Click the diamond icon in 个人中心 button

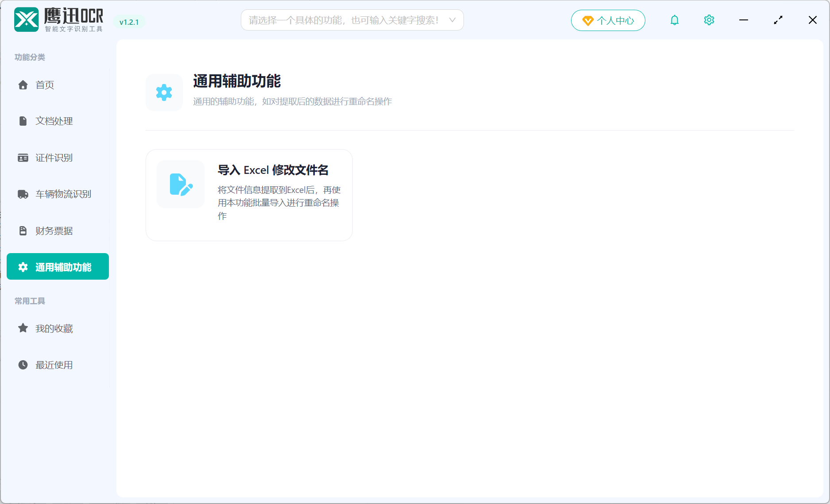587,21
